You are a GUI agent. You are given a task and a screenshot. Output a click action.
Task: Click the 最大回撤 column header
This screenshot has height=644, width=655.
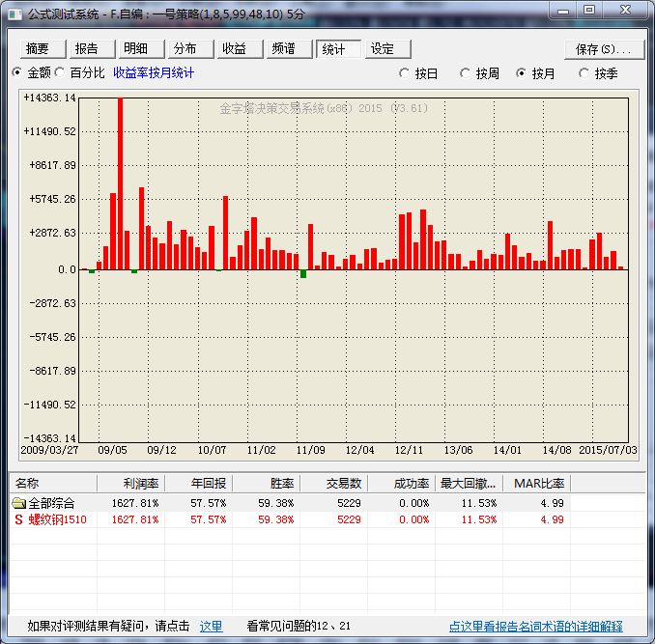pos(469,483)
